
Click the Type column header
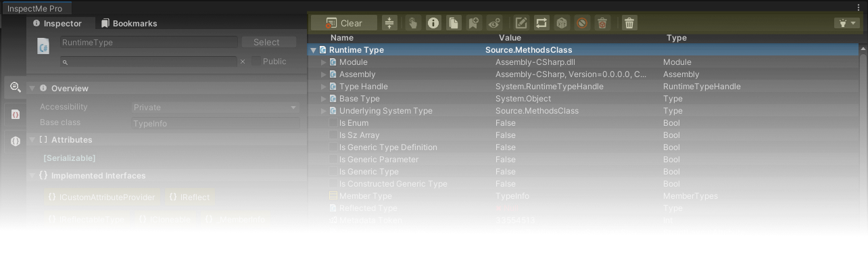pyautogui.click(x=676, y=38)
